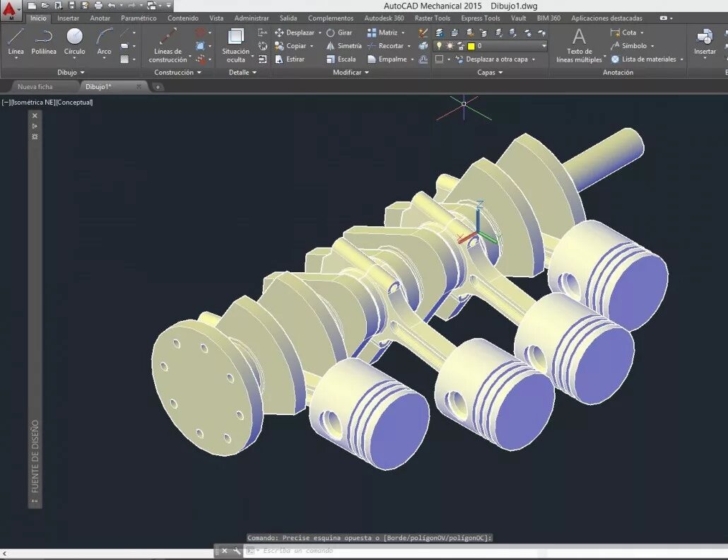The height and width of the screenshot is (560, 728).
Task: Open the AutoCAD application menu button
Action: coord(10,10)
